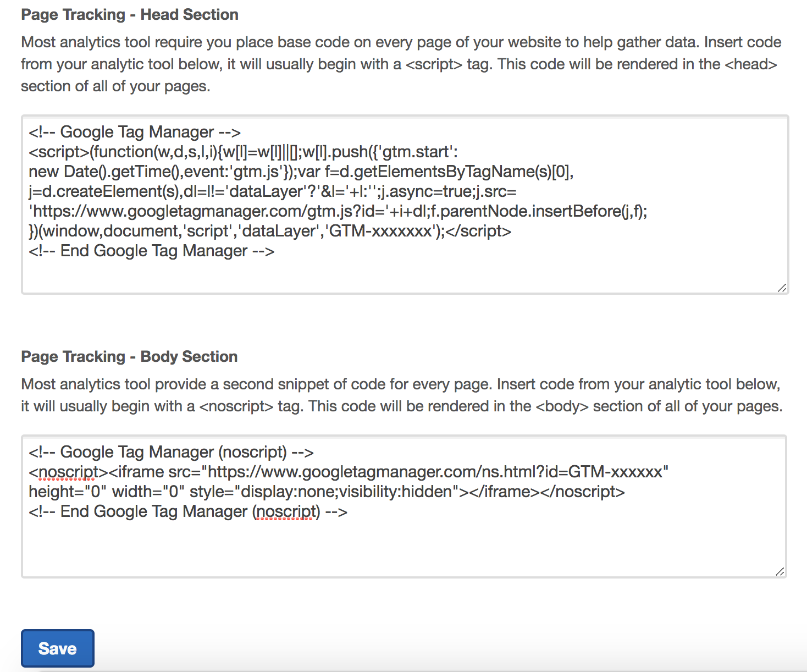Click the '<!-- End Google Tag Manager (noscript) -->' line

click(x=188, y=511)
